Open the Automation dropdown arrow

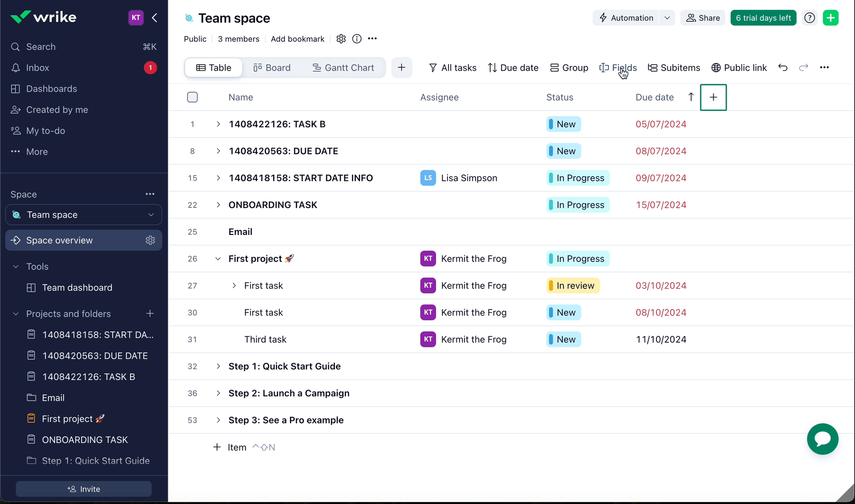click(667, 18)
